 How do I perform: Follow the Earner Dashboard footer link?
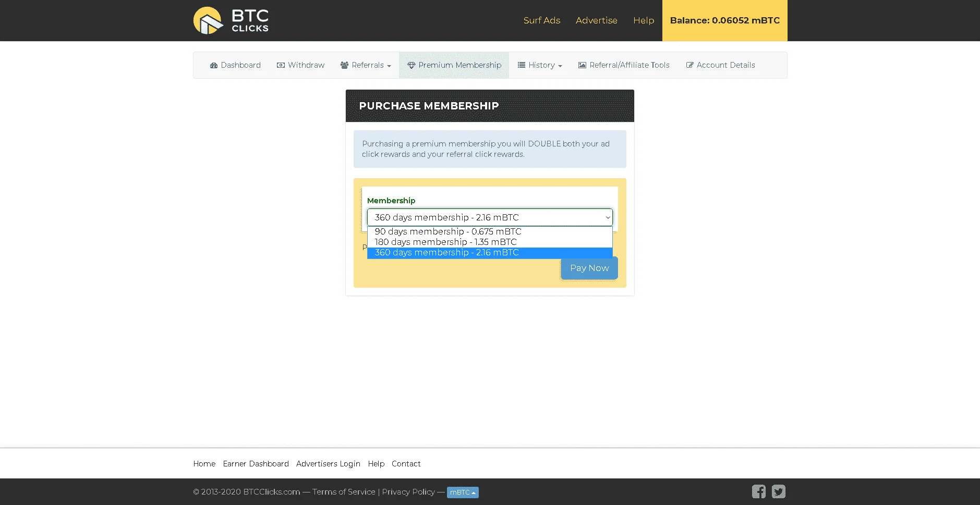pos(256,463)
